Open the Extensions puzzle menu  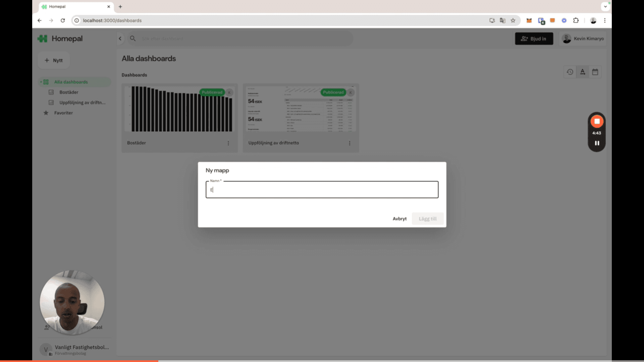[576, 20]
